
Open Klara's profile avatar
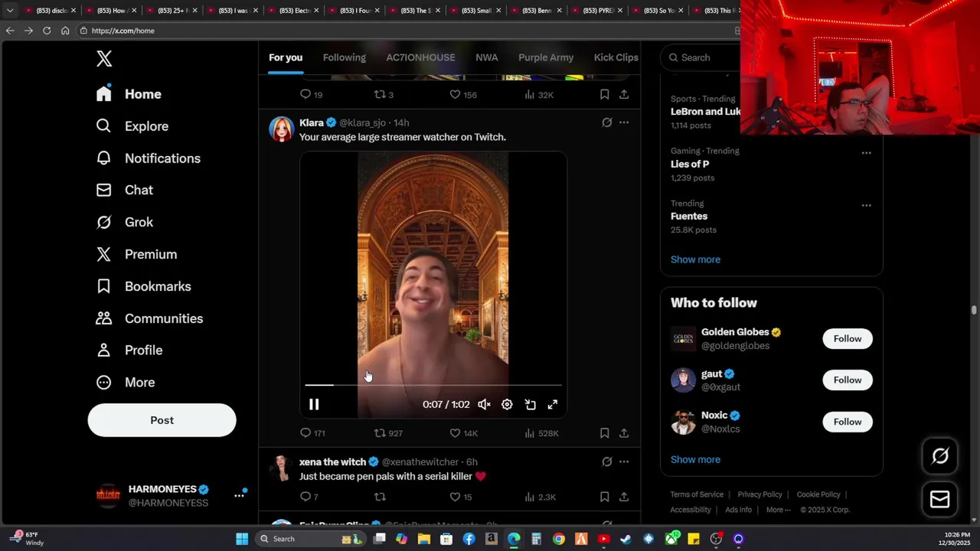point(281,129)
